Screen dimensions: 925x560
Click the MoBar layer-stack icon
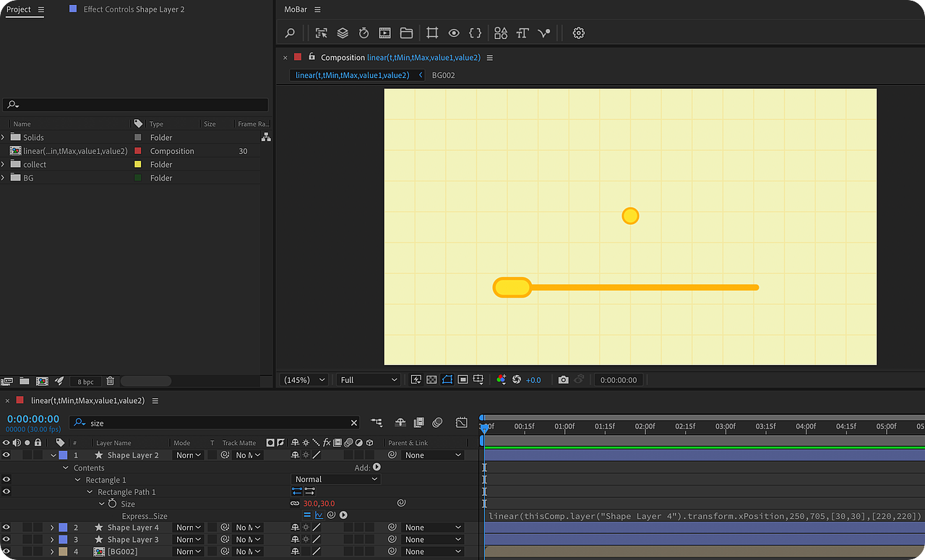(343, 33)
